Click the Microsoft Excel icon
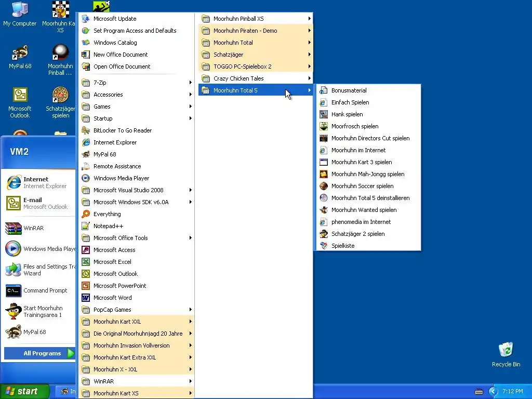 [x=86, y=262]
